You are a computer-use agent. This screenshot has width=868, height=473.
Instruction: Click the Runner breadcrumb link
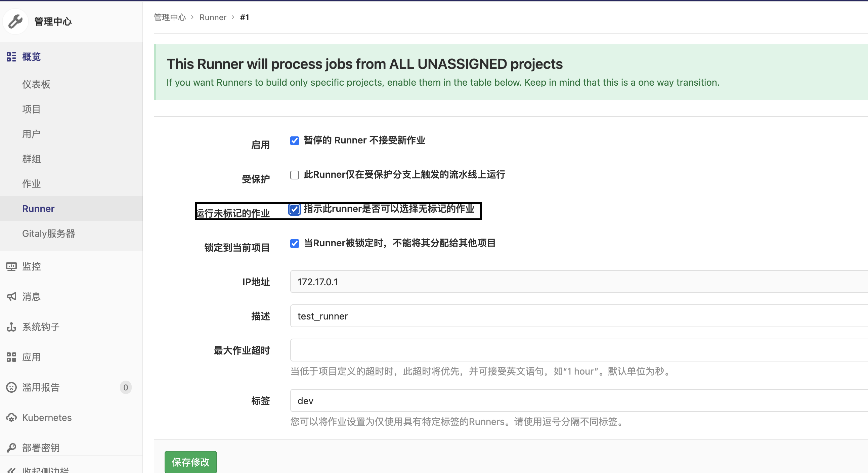[213, 17]
